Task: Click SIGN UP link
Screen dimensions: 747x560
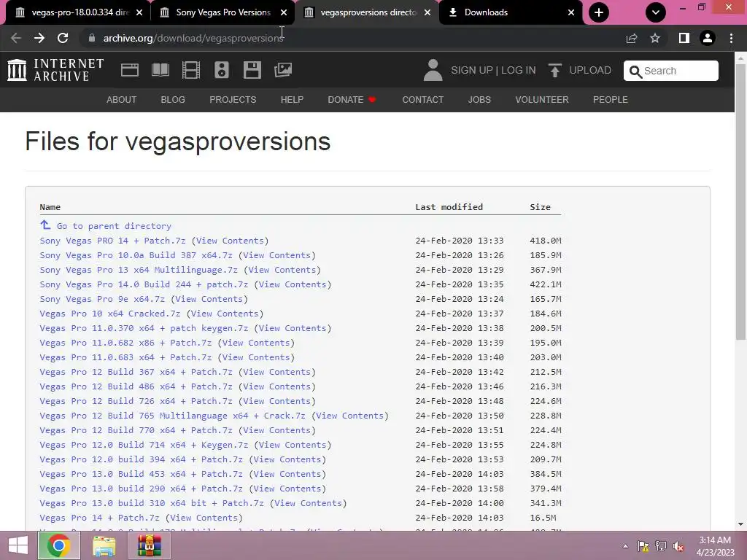Action: pos(472,70)
